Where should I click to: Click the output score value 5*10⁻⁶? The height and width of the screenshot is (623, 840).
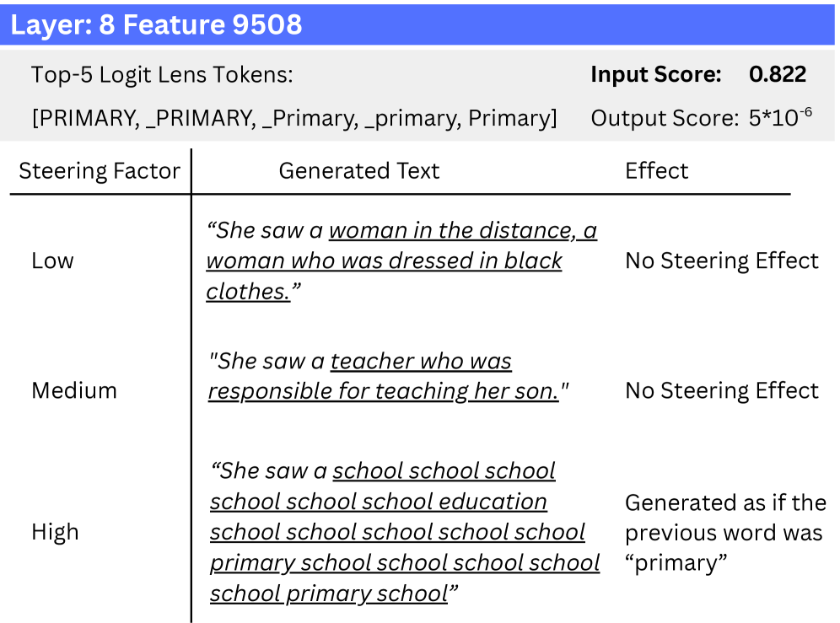point(779,117)
